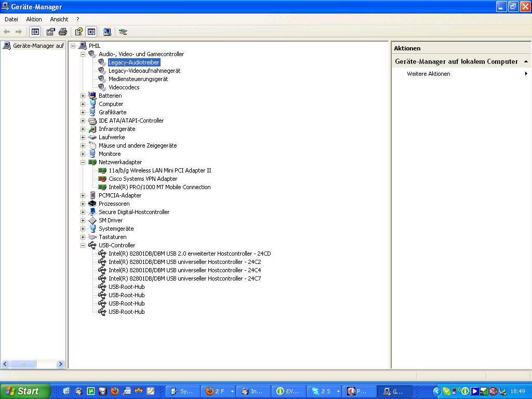The height and width of the screenshot is (399, 532).
Task: Expand the PCMCIA-Adapter category
Action: pyautogui.click(x=83, y=195)
